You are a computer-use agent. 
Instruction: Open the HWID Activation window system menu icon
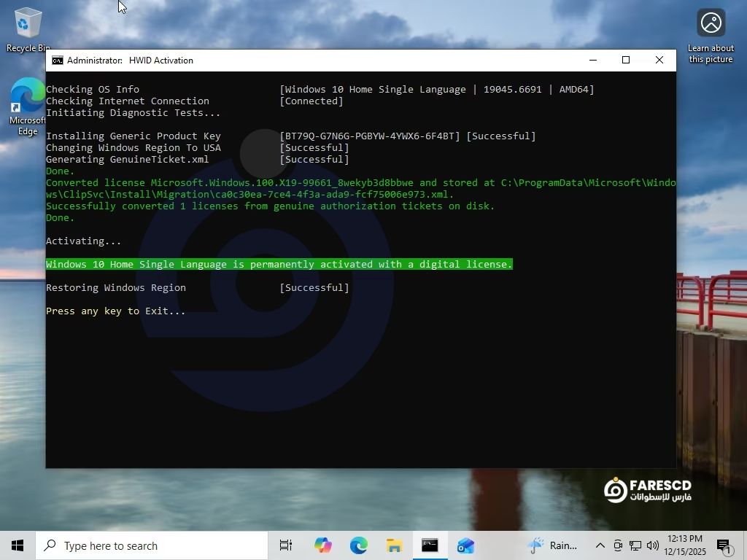tap(57, 61)
